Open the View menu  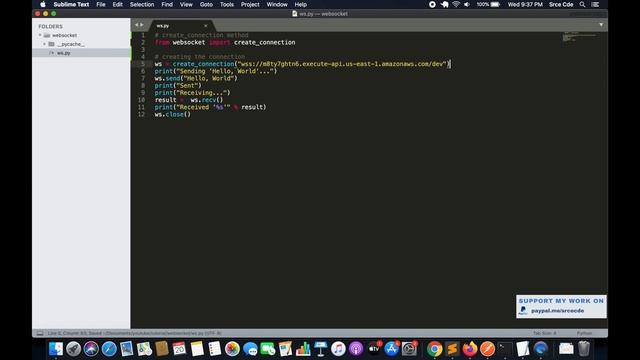[x=186, y=4]
